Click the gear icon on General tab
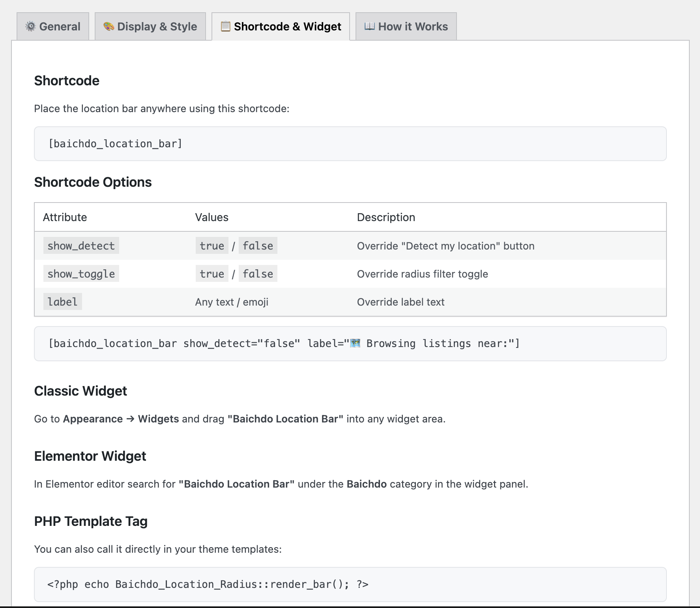Viewport: 700px width, 608px height. pyautogui.click(x=30, y=26)
